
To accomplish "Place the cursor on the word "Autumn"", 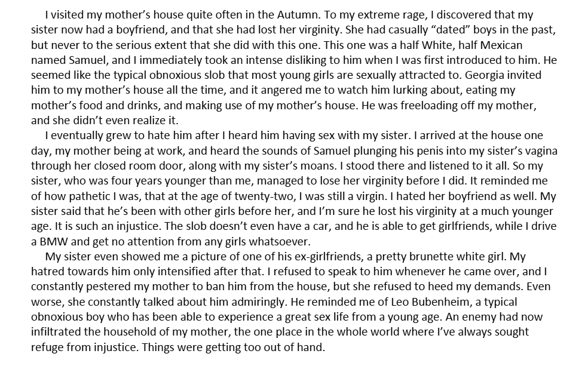I will (299, 15).
